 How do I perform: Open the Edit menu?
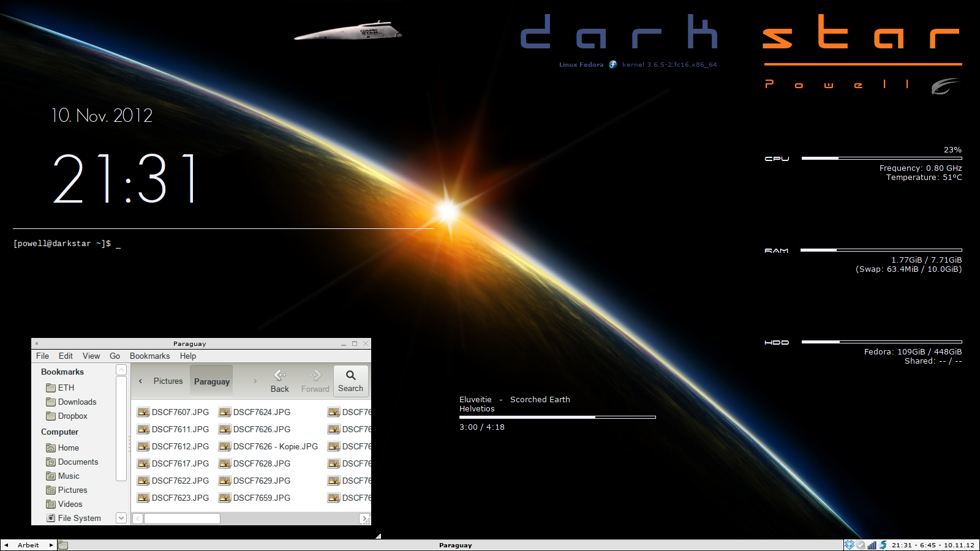click(x=66, y=356)
